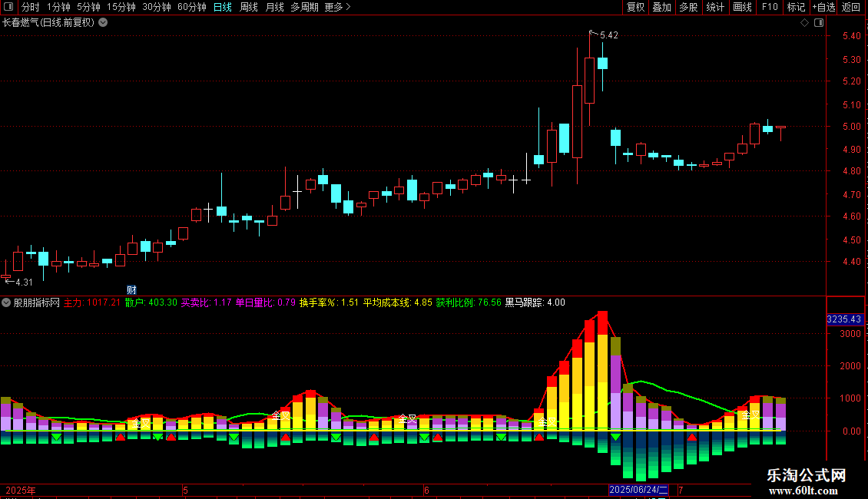Switch to 60分钟 timeframe
This screenshot has height=499, width=868.
(x=192, y=7)
